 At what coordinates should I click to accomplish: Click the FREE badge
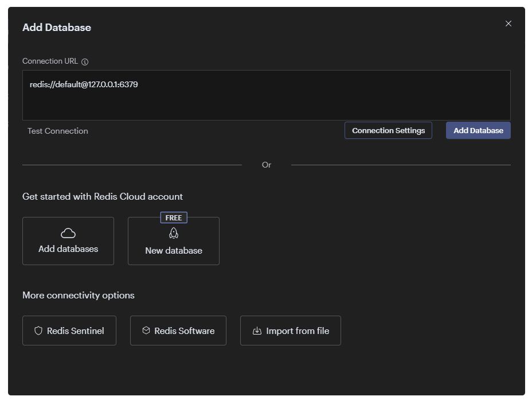point(174,217)
